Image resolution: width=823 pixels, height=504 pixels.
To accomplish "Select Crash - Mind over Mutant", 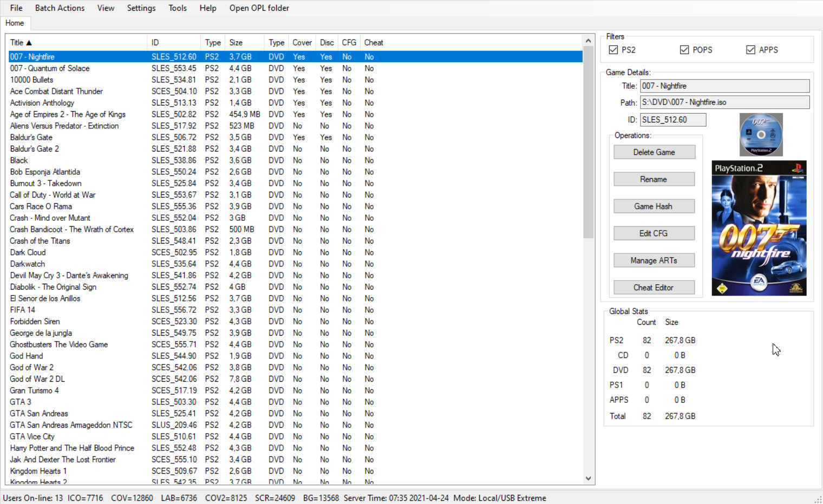I will 295,218.
